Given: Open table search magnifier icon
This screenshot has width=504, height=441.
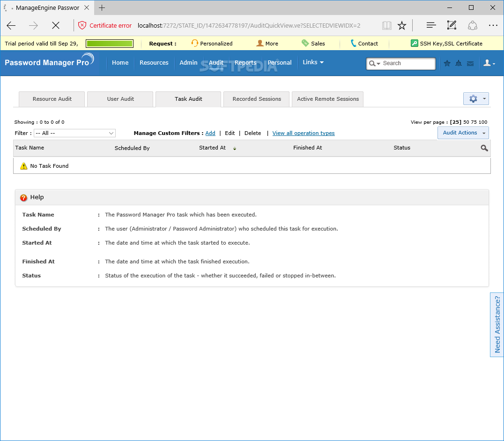Looking at the screenshot, I should point(484,148).
